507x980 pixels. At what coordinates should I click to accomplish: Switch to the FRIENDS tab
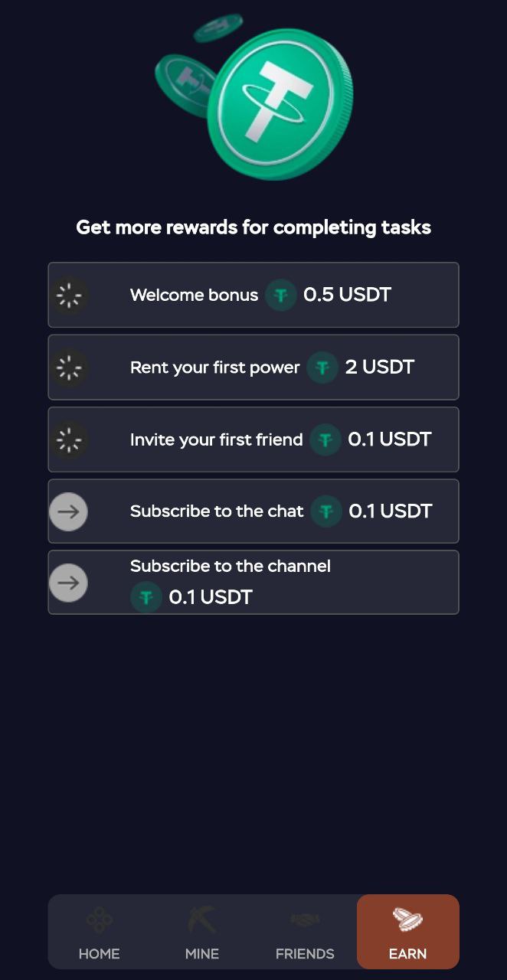pyautogui.click(x=305, y=932)
